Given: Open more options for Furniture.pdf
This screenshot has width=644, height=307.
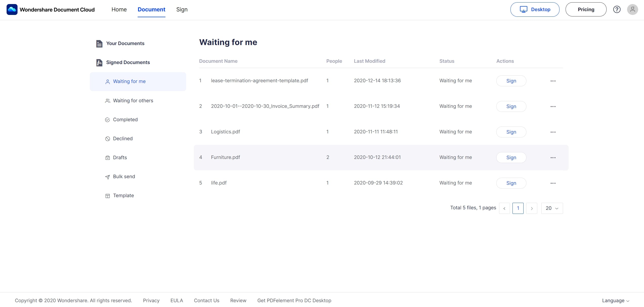Looking at the screenshot, I should point(553,157).
